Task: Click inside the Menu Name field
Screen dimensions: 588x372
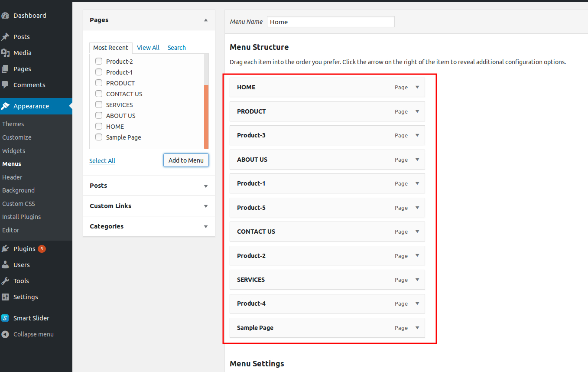Action: tap(330, 22)
